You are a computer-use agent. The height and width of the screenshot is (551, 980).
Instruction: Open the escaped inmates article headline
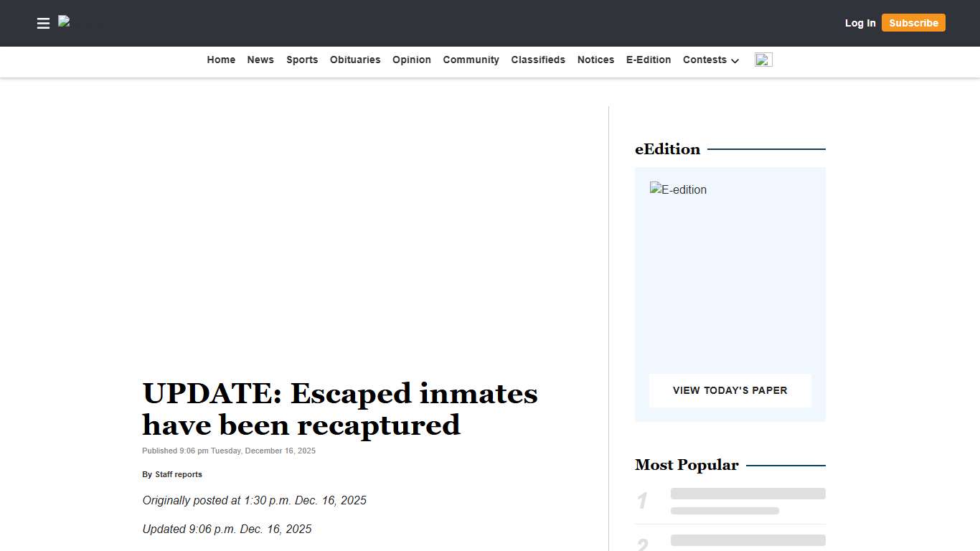click(x=339, y=409)
